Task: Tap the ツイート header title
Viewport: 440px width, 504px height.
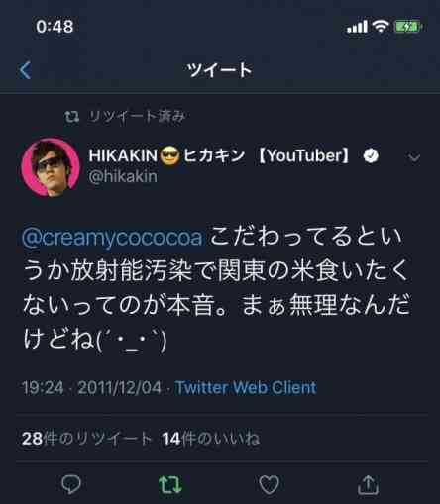Action: coord(219,70)
